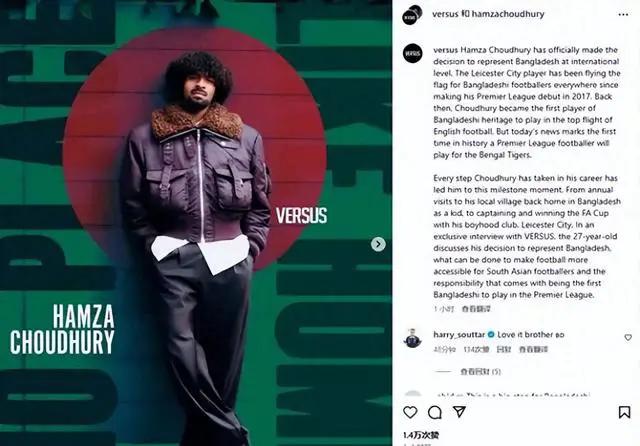Open comments with the speech bubble icon

tap(435, 413)
